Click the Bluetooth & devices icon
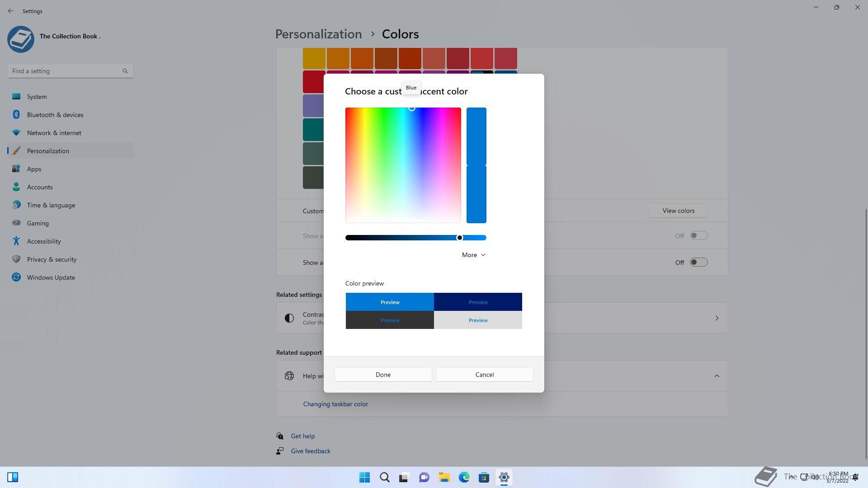Screen dimensions: 868x488 click(16, 114)
